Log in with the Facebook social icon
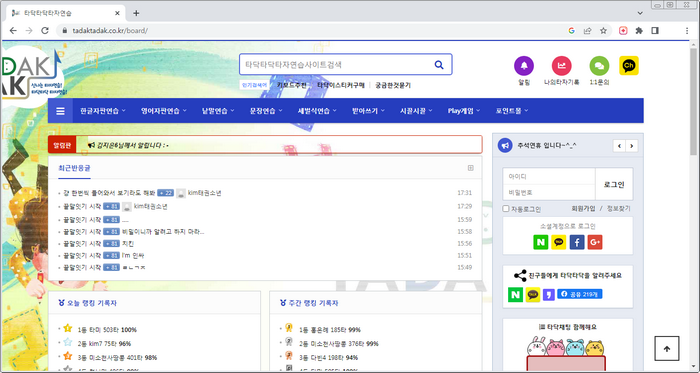Image resolution: width=700 pixels, height=373 pixels. 577,242
